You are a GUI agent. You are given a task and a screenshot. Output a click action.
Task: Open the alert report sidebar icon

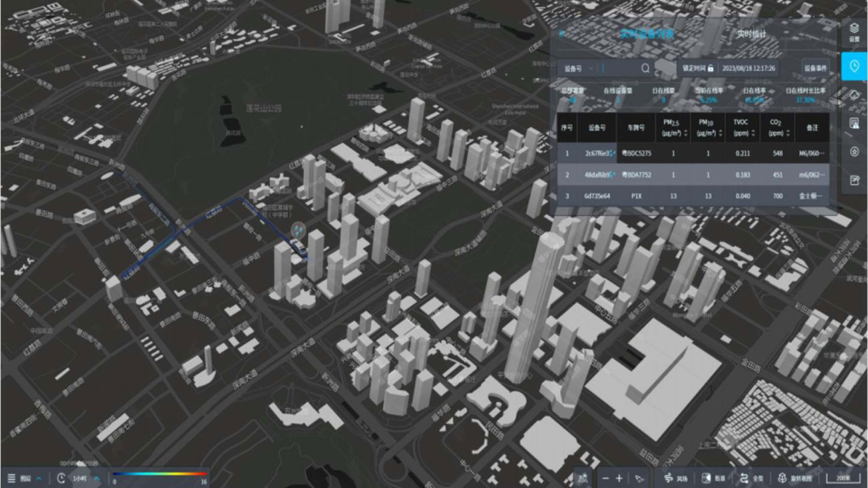(x=854, y=124)
